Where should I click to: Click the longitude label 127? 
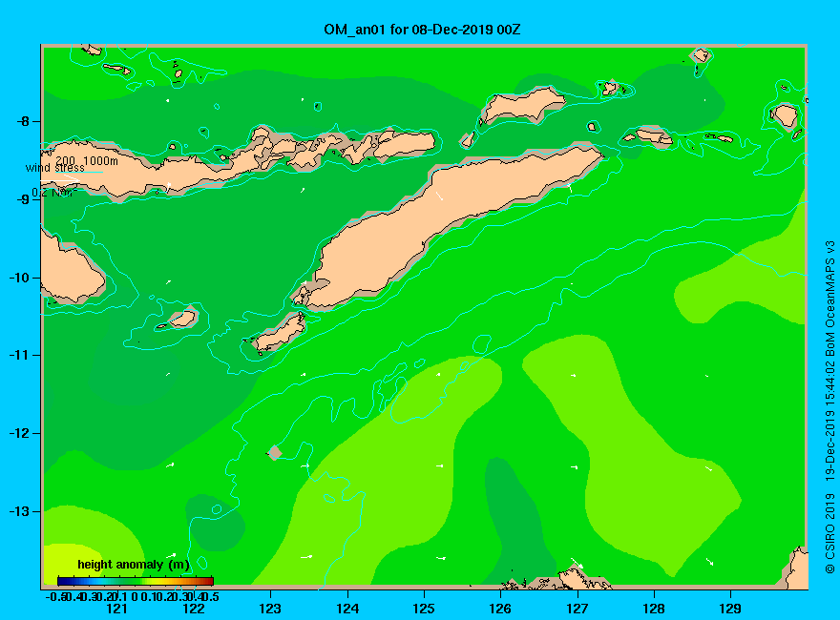pyautogui.click(x=577, y=609)
